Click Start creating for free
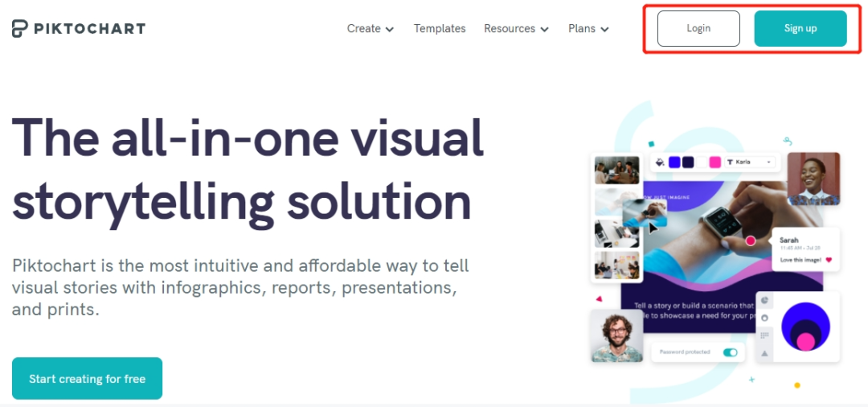Screen dimensions: 868x407 click(x=87, y=379)
